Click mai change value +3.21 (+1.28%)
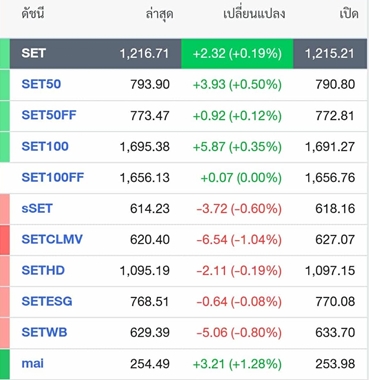 click(237, 364)
